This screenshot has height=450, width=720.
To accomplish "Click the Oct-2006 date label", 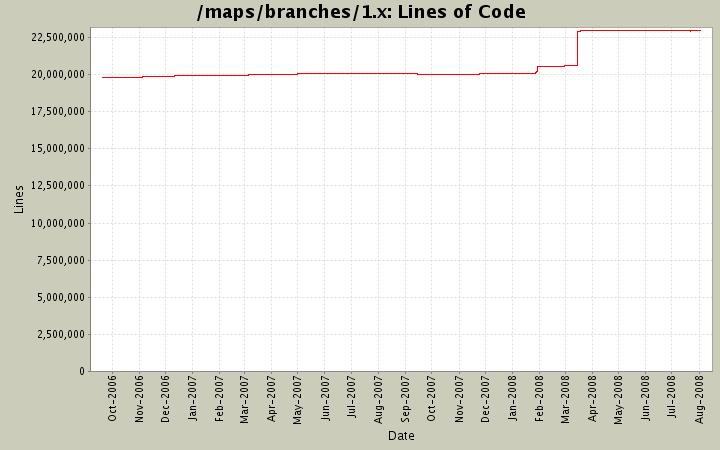I will pyautogui.click(x=112, y=398).
